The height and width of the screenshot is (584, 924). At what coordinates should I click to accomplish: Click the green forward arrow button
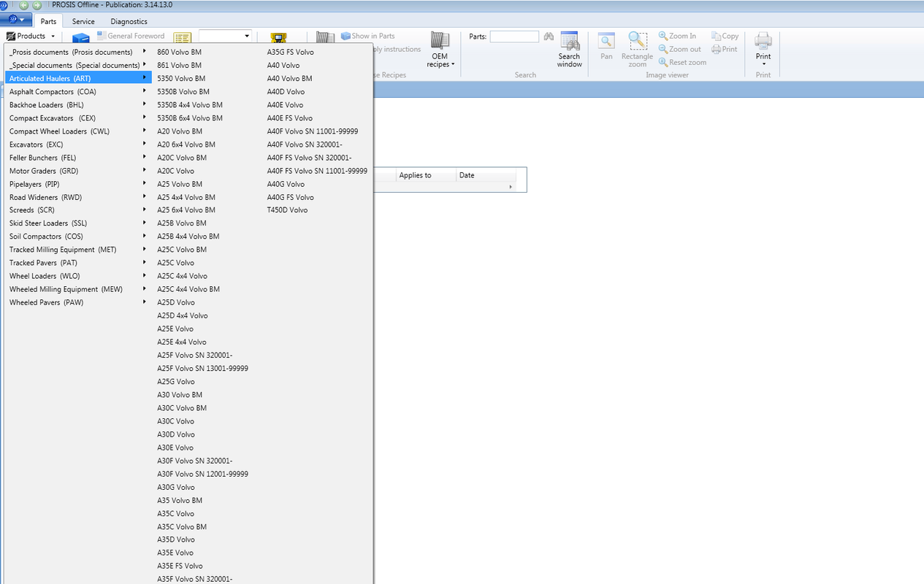(37, 5)
